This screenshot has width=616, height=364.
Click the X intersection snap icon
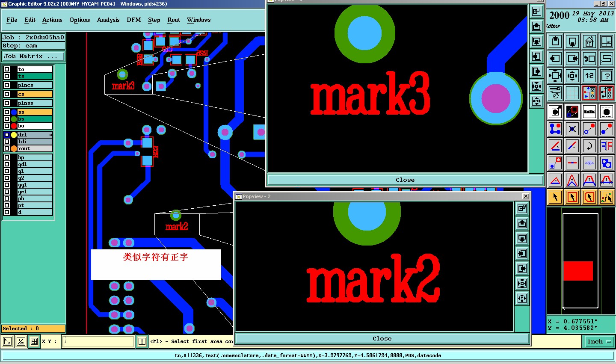click(x=572, y=129)
